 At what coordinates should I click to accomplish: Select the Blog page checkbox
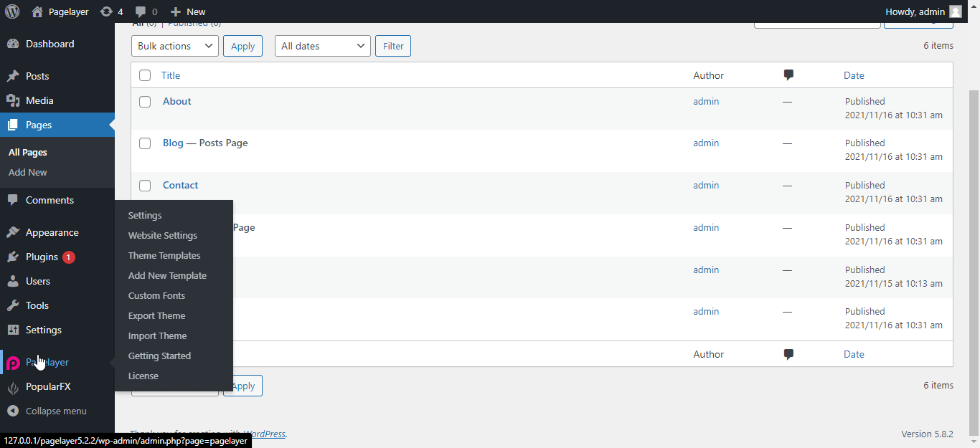tap(145, 143)
